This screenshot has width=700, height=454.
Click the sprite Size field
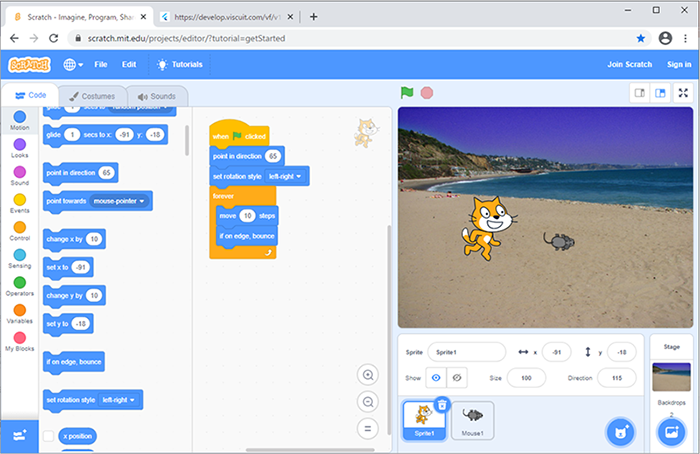coord(526,378)
